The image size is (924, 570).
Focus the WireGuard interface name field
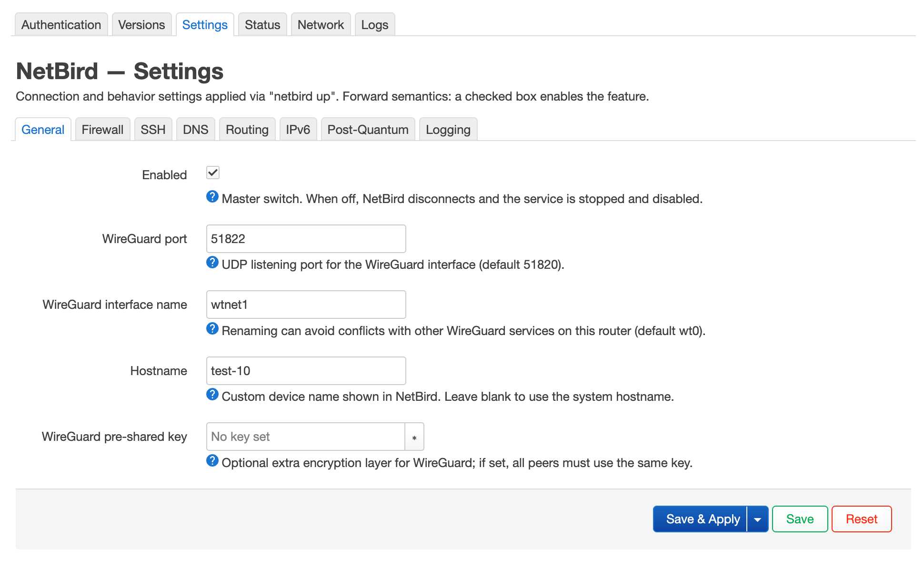tap(306, 305)
